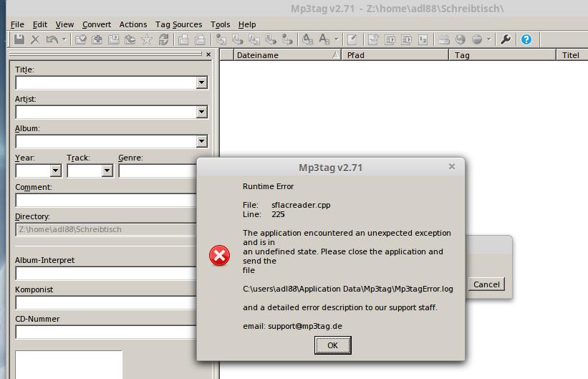Click the Remove tag X icon
588x379 pixels.
[35, 39]
